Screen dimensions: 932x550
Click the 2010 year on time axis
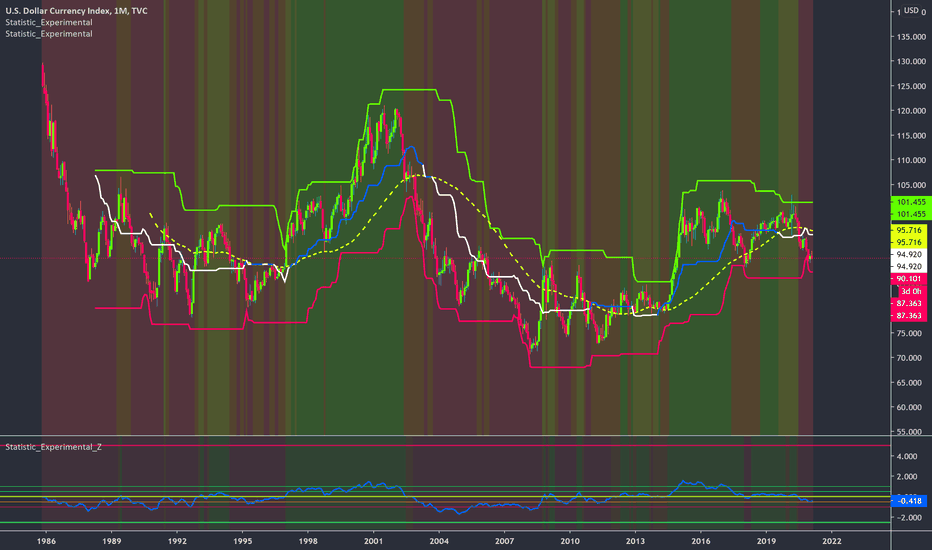point(569,541)
